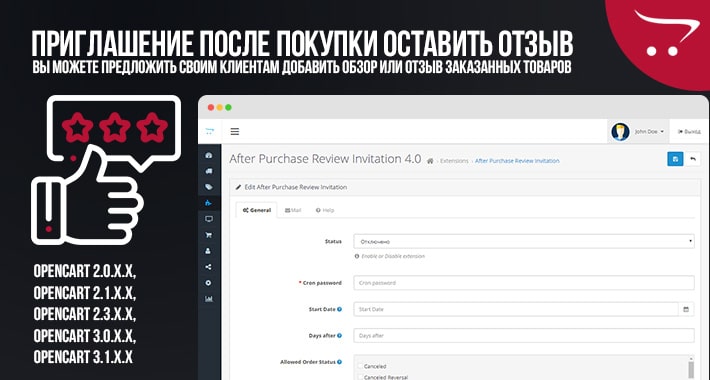Screen dimensions: 710x380
Task: Open the Status dropdown
Action: [523, 241]
